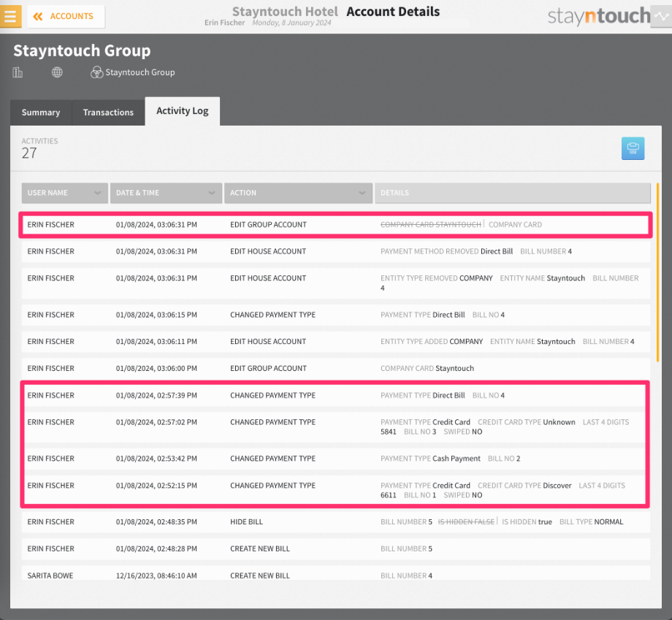Click the stayntouch logo

pyautogui.click(x=599, y=16)
